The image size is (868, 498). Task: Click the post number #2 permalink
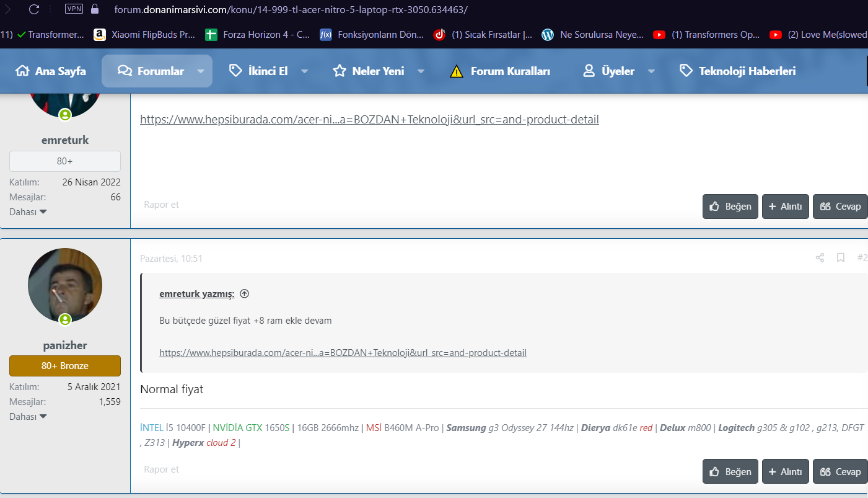click(x=862, y=258)
